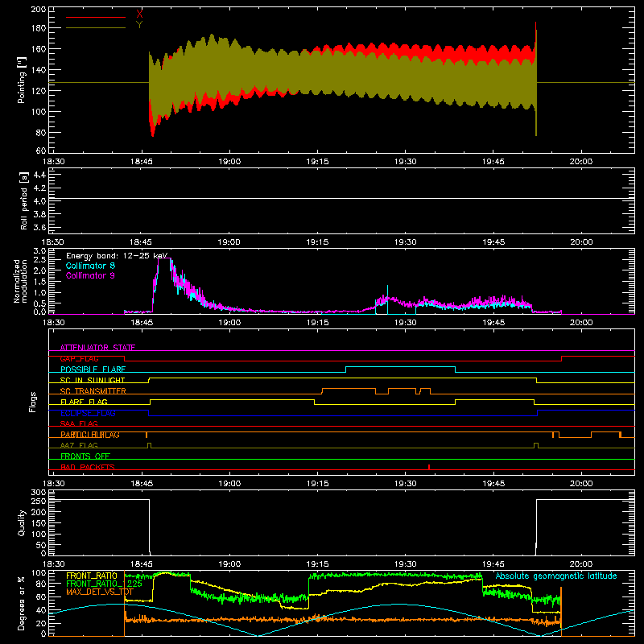Click the Absolute geomagnetic latitude label
This screenshot has height=644, width=644.
556,576
